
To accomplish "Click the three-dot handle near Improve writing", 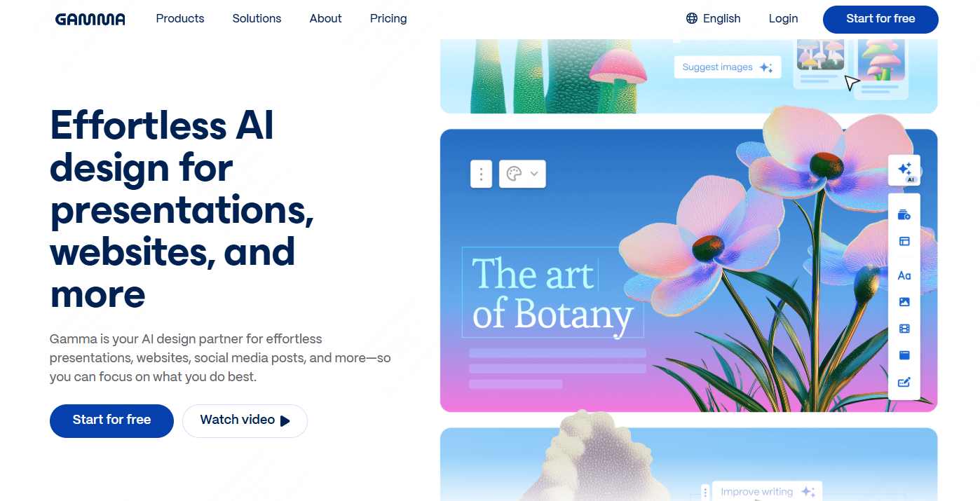I will 706,492.
